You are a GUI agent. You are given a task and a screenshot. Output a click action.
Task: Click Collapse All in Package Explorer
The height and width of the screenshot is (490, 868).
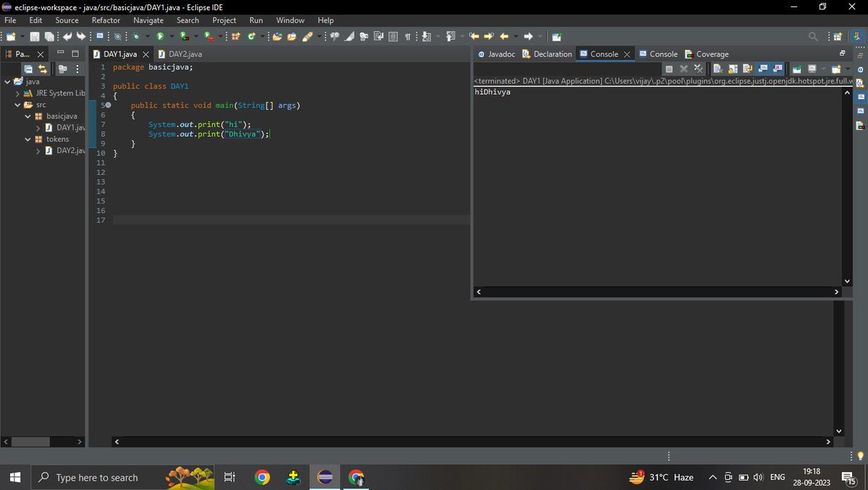(28, 69)
